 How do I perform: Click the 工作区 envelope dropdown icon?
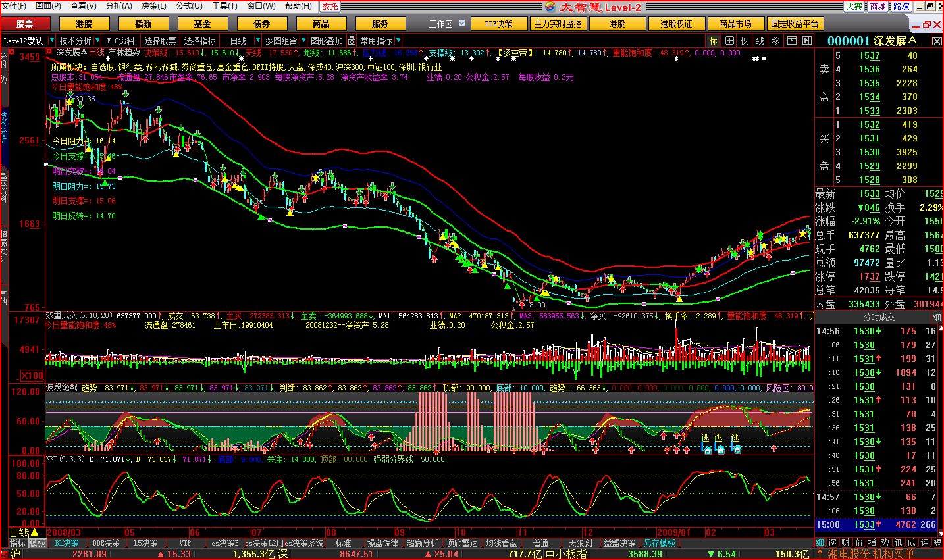[462, 23]
